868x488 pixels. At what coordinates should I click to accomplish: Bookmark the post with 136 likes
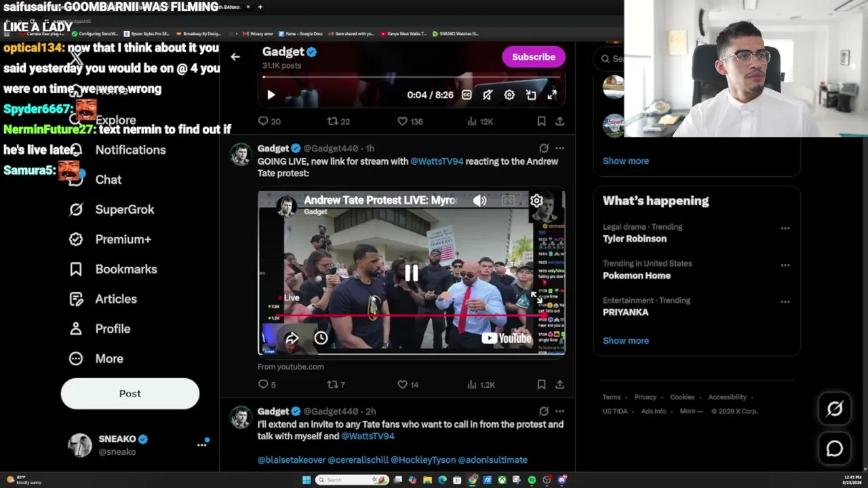coord(541,121)
